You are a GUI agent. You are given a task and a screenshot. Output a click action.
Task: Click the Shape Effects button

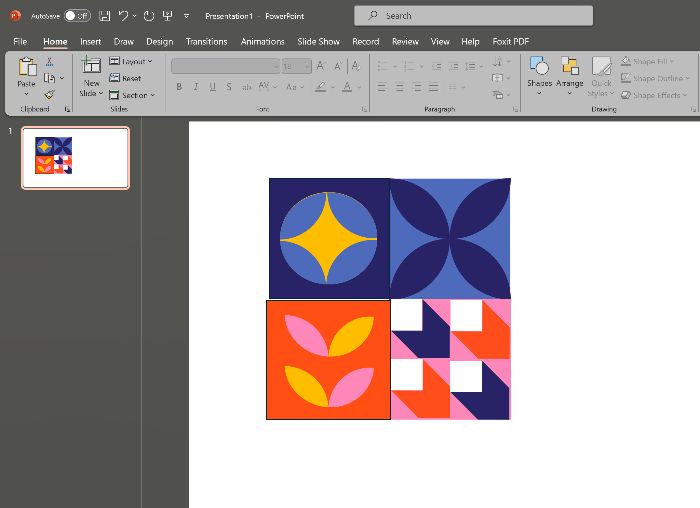pyautogui.click(x=654, y=95)
